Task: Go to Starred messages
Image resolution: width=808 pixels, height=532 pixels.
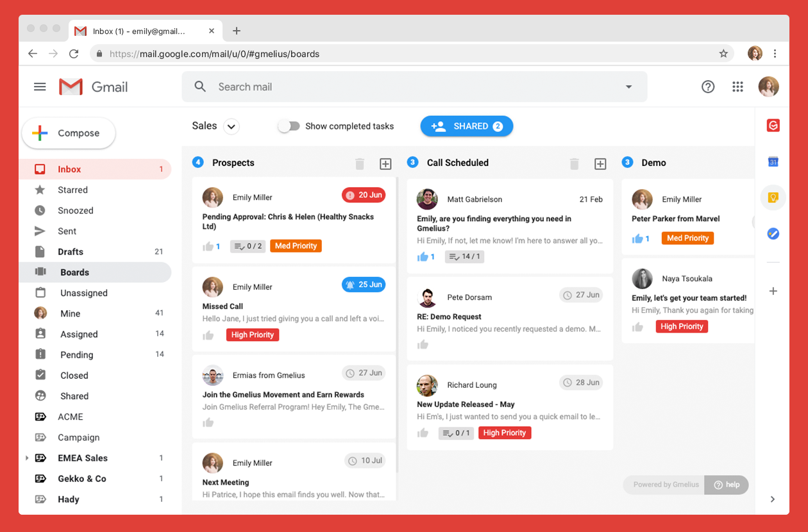Action: coord(95,190)
